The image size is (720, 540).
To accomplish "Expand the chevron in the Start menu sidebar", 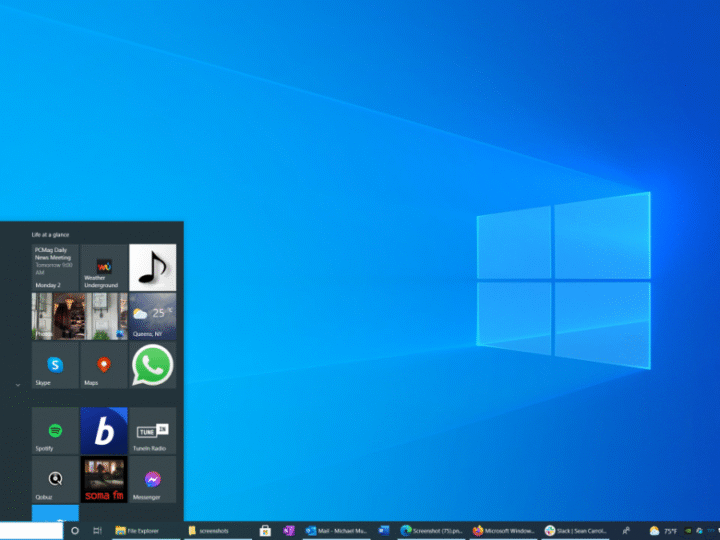I will tap(18, 385).
